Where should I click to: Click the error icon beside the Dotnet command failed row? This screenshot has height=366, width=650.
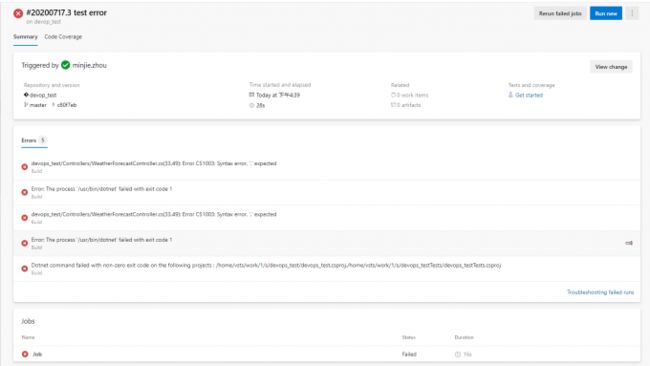coord(24,269)
